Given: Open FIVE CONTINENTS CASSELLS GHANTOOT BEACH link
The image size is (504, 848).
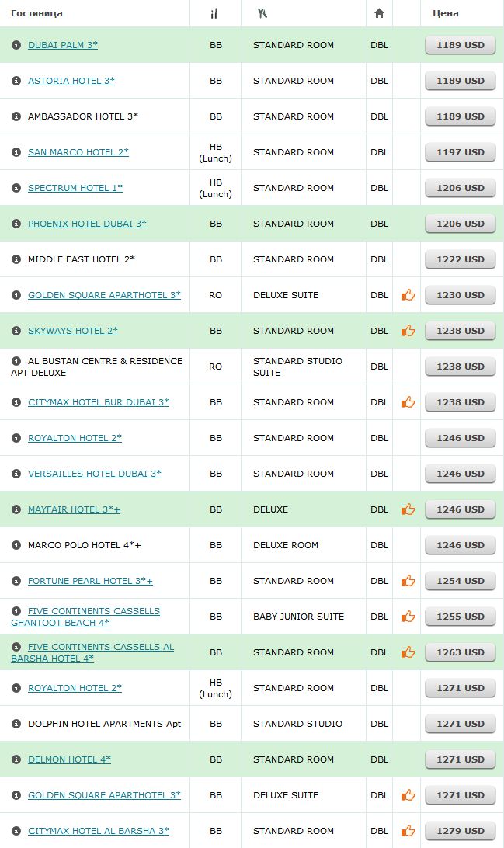Looking at the screenshot, I should tap(85, 617).
